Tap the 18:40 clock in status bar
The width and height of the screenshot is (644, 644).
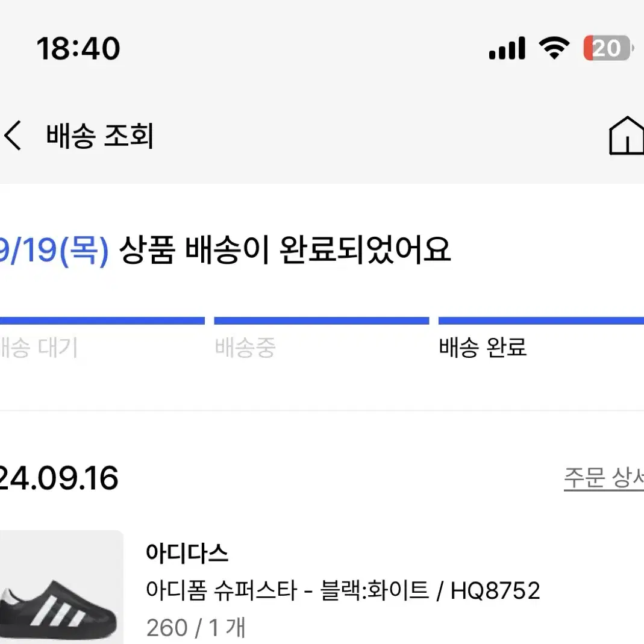78,48
